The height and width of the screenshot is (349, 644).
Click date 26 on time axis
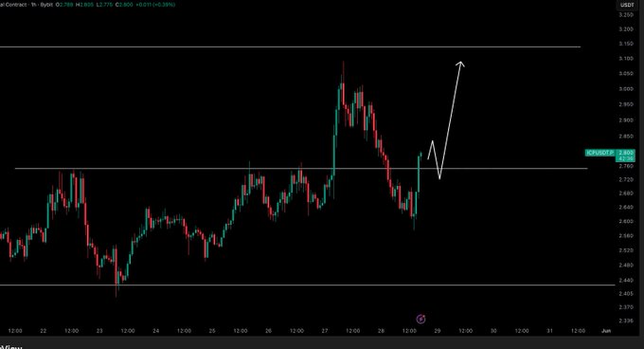click(268, 330)
